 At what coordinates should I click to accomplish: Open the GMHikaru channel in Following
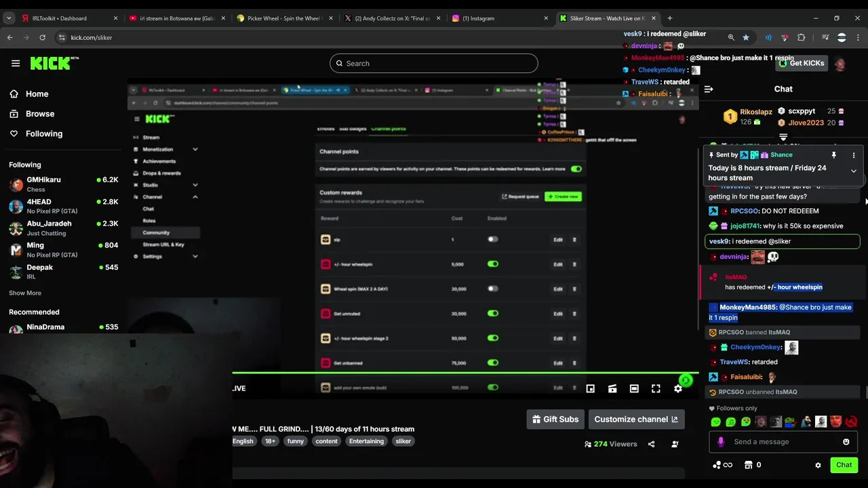coord(64,184)
